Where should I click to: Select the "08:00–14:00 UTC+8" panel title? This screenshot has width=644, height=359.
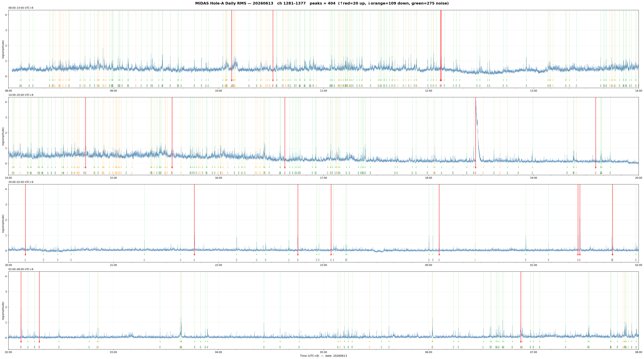(x=21, y=8)
